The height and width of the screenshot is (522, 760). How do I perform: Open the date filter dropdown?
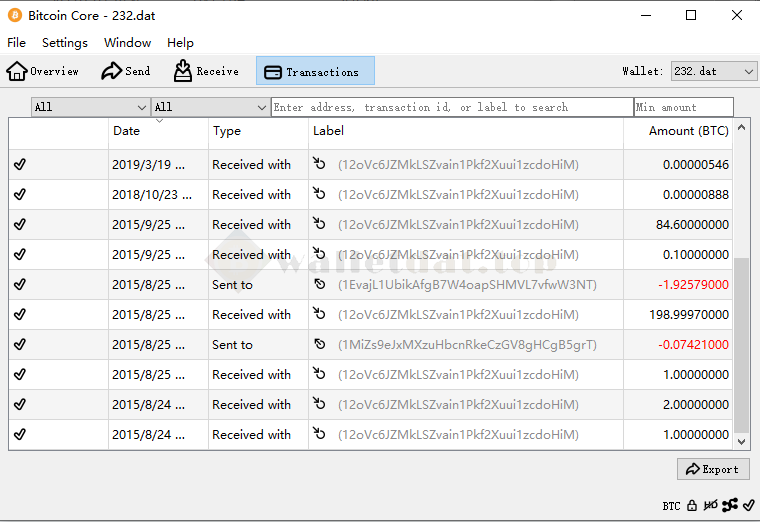click(90, 107)
